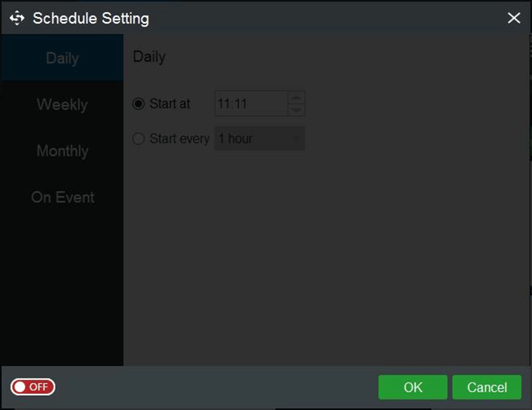This screenshot has width=532, height=410.
Task: Click the Daily heading in right panel
Action: point(149,57)
